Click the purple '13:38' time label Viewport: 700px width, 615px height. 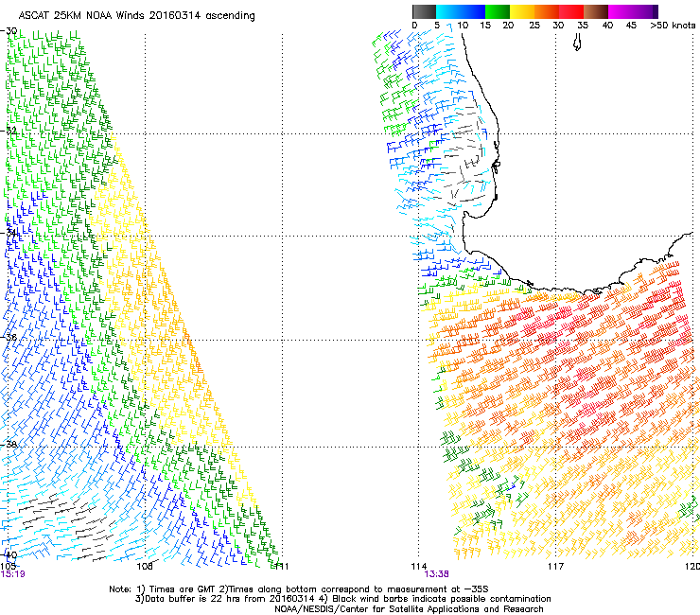coord(436,574)
